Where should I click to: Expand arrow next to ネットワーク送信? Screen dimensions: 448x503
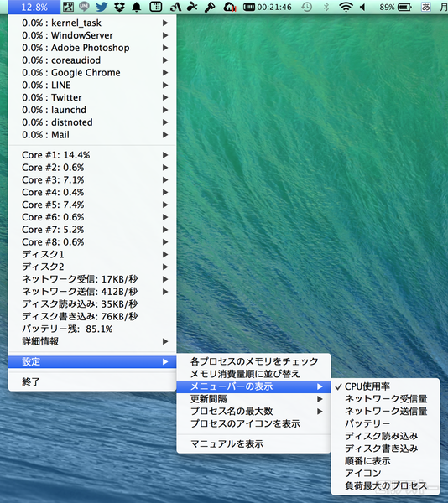(165, 292)
